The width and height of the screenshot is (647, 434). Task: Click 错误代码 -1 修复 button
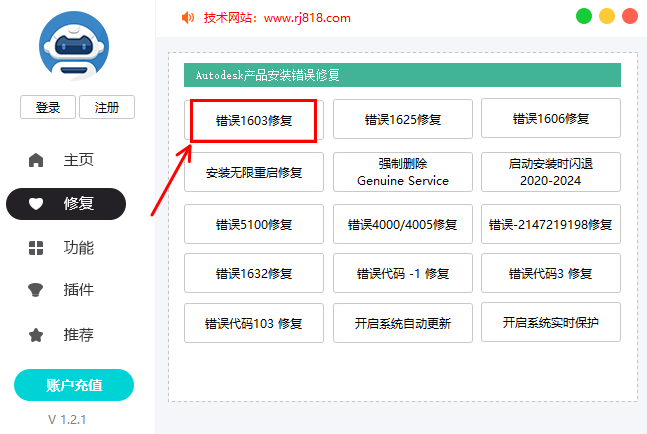(x=403, y=273)
